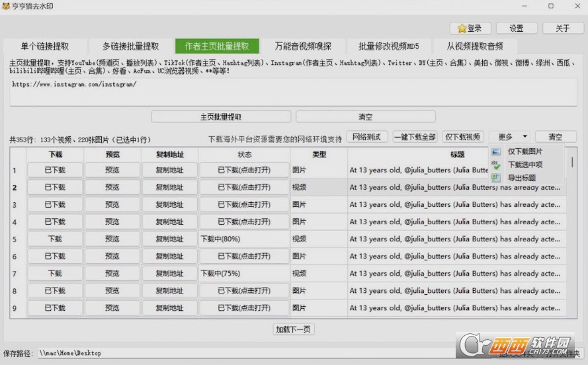Click 已下载 button in row 8
The width and height of the screenshot is (588, 365).
pos(55,291)
